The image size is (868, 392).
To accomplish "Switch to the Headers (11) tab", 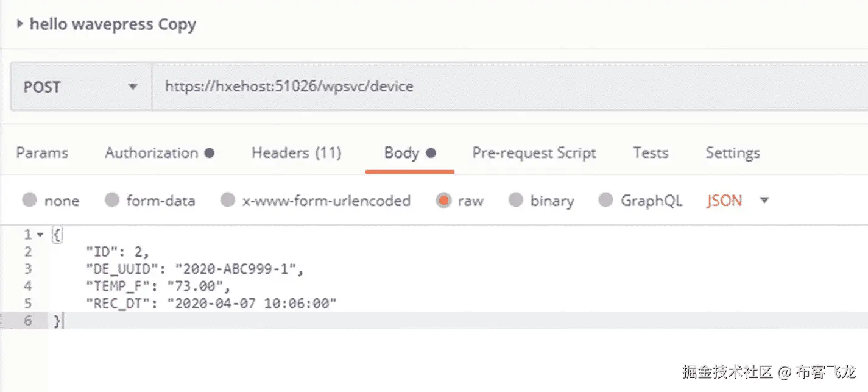I will (x=296, y=152).
